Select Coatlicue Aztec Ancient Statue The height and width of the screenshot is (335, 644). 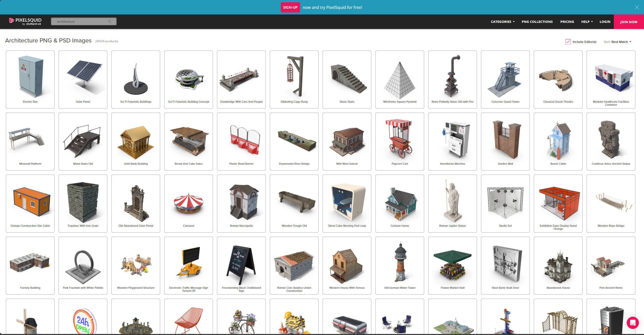point(611,141)
